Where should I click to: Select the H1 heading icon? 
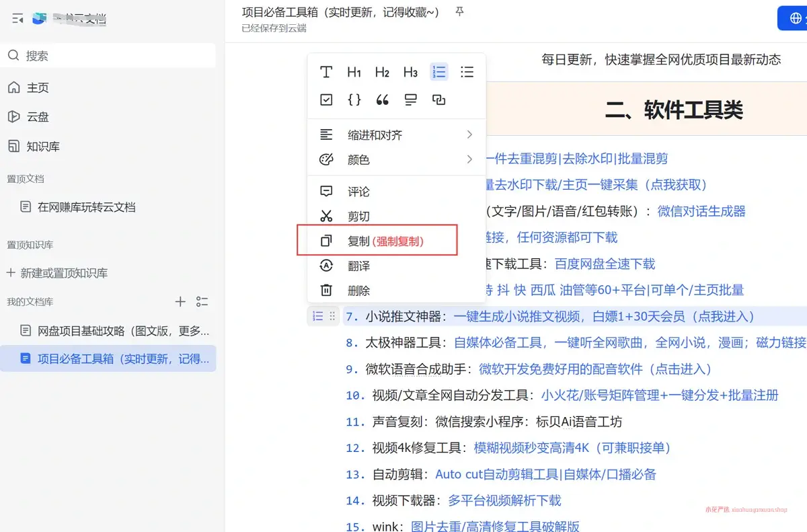pyautogui.click(x=354, y=72)
